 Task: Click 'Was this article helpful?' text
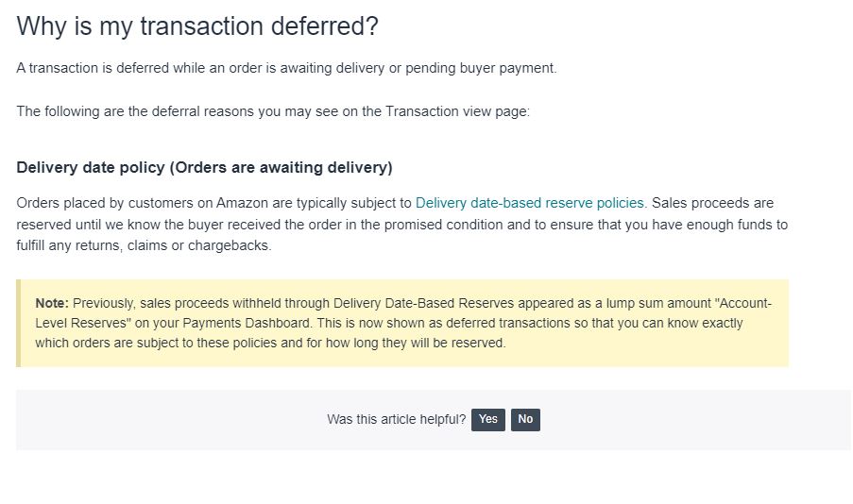(396, 419)
